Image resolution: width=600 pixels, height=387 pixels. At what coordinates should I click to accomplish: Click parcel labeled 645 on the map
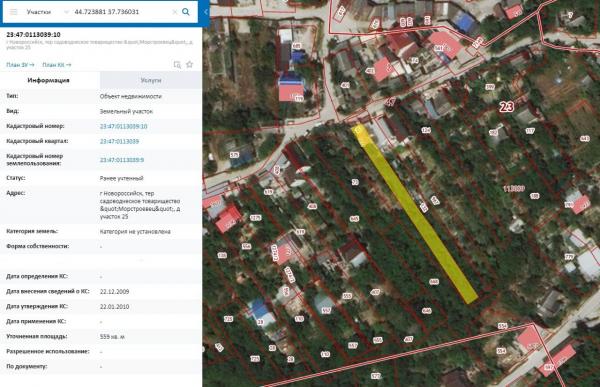(x=354, y=219)
